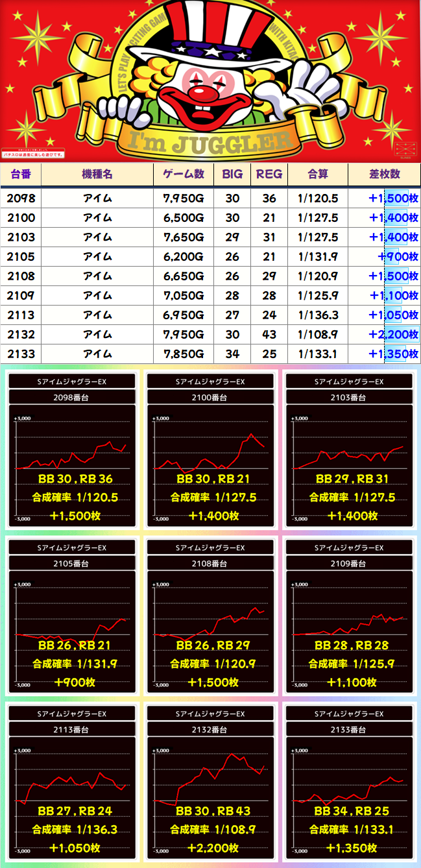Viewport: 421px width, 868px height.
Task: Click the 2108番台 graph label
Action: [x=210, y=563]
